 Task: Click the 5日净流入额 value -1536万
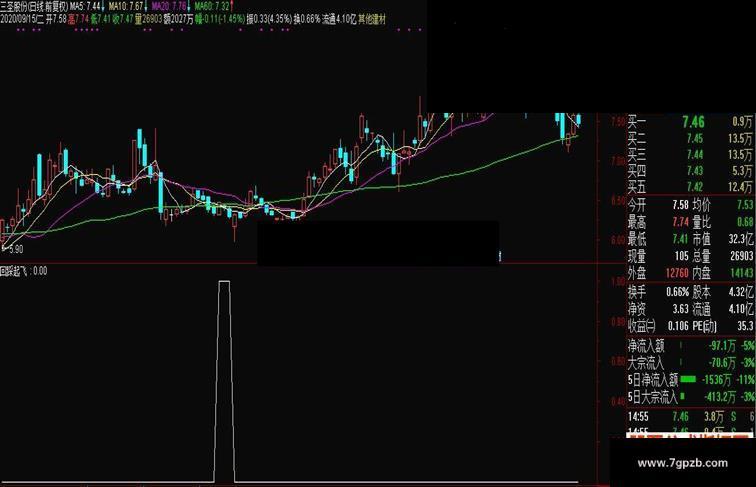point(716,380)
